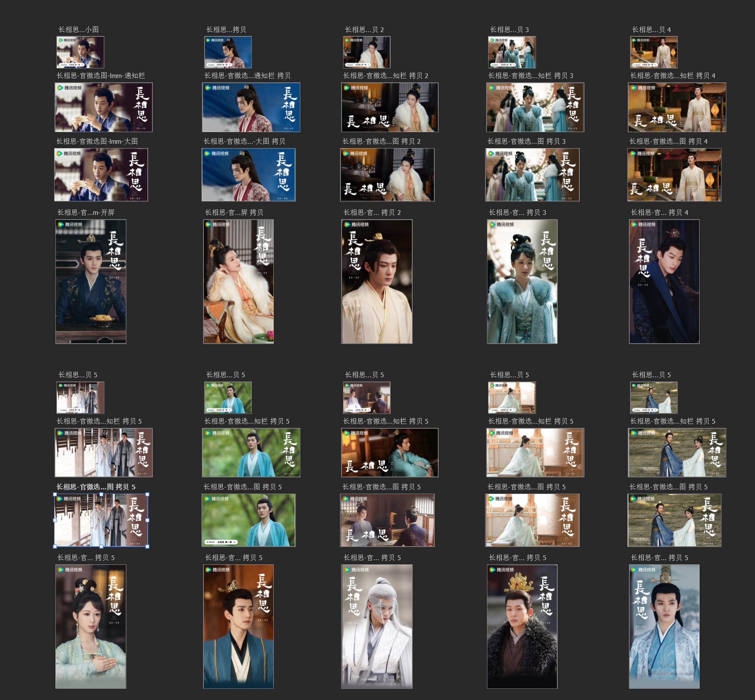Viewport: 755px width, 700px height.
Task: Select the 图 拷贝 5 artboard with white search bar, green background
Action: [x=248, y=520]
